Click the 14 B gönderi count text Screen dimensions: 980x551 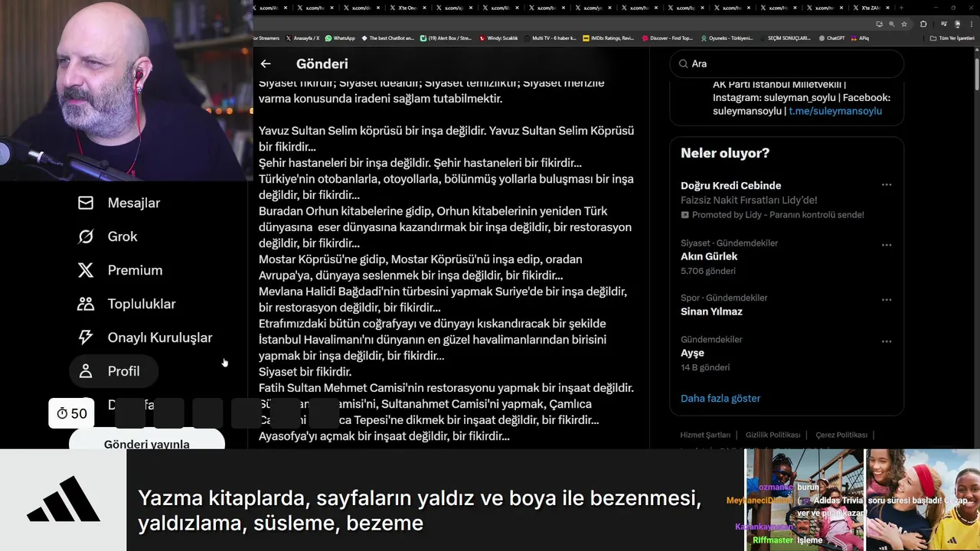tap(705, 367)
